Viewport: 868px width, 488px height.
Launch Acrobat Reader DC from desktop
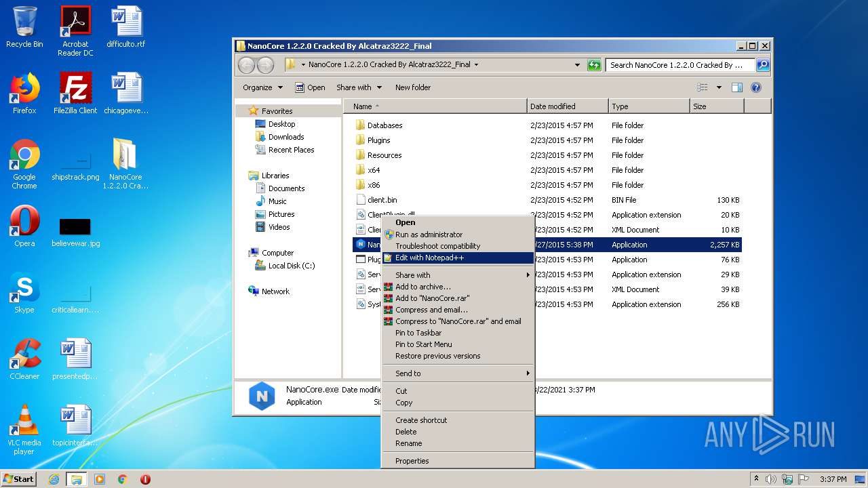click(75, 31)
